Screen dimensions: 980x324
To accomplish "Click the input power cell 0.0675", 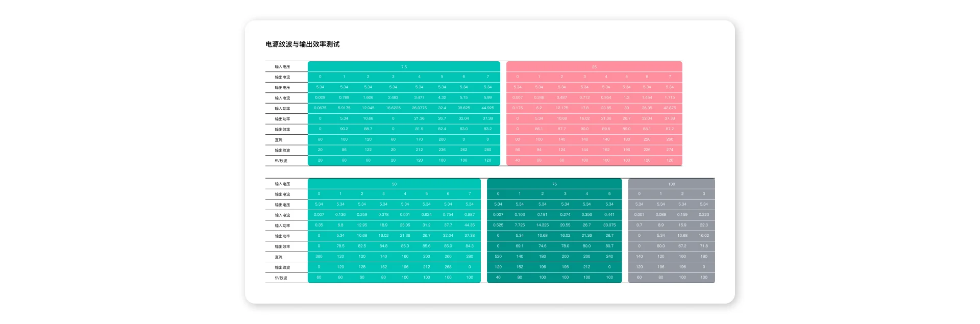I will [x=320, y=108].
